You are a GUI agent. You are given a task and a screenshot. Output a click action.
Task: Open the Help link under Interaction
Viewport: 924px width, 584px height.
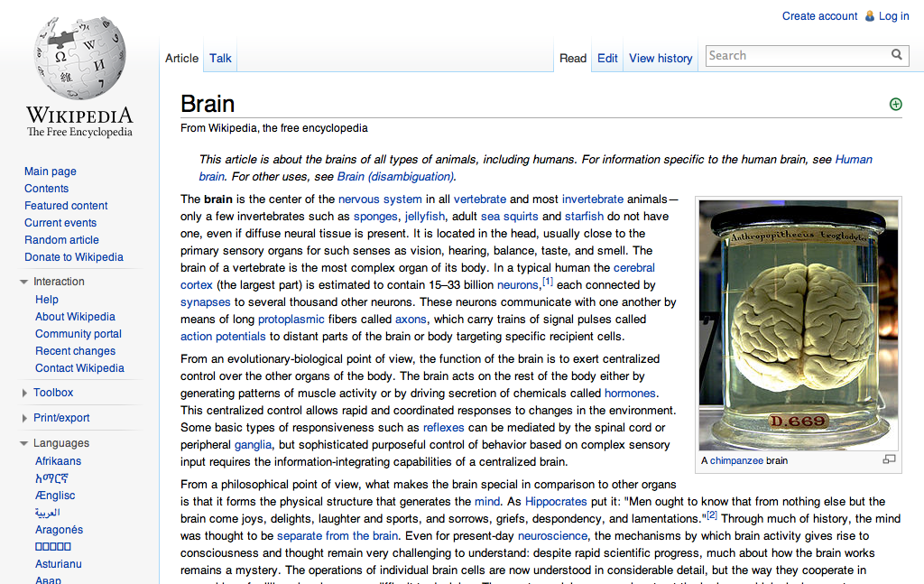[x=47, y=300]
